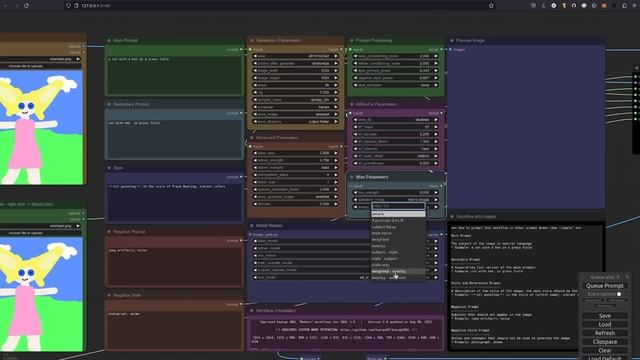Screen dimensions: 640x360
Task: Collapse Advanced Parameters node via its dot
Action: click(x=251, y=138)
